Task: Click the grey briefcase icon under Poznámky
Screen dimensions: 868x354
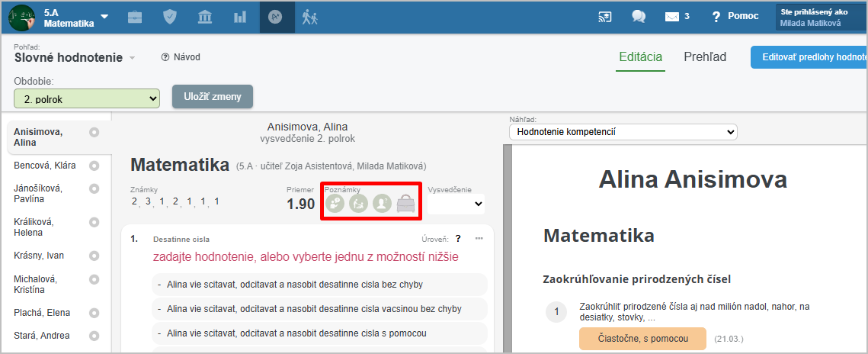Action: pyautogui.click(x=407, y=204)
